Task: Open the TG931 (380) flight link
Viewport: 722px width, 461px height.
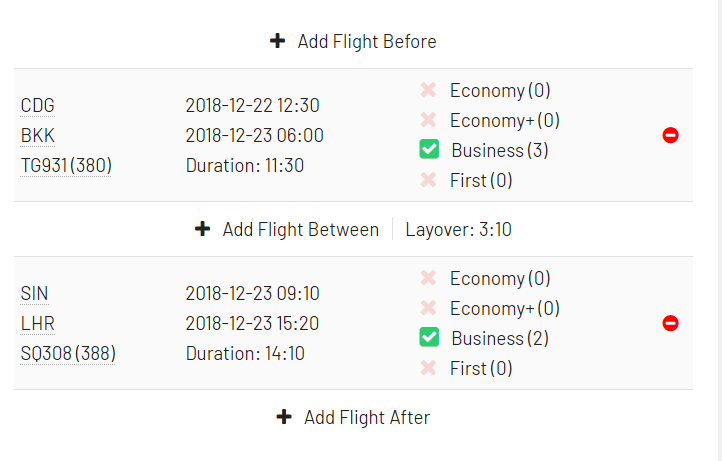Action: click(x=66, y=165)
